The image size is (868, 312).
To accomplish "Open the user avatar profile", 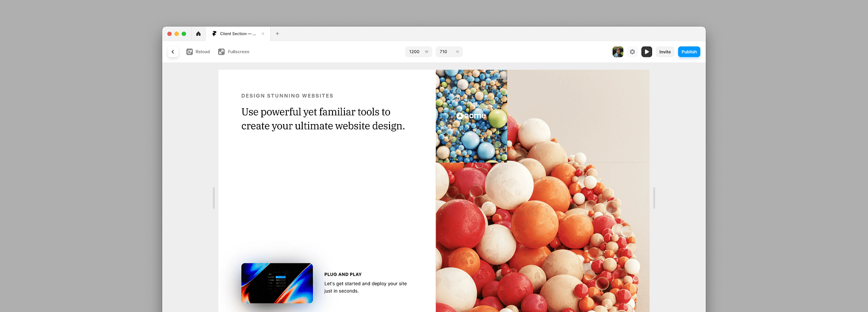I will [618, 52].
